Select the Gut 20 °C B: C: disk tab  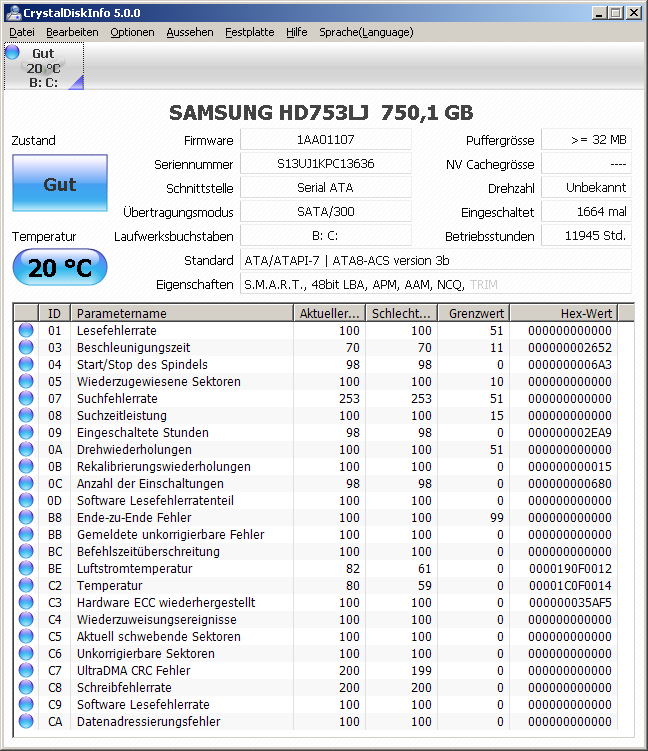point(44,66)
